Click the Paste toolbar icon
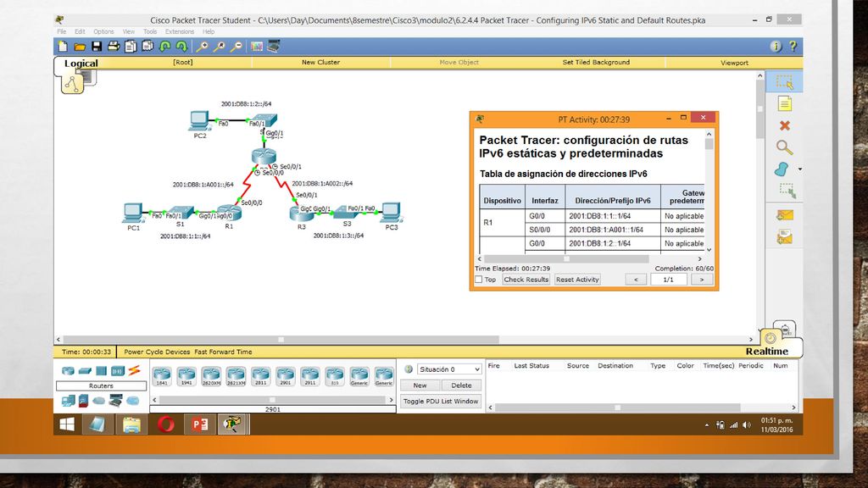The width and height of the screenshot is (868, 488). tap(147, 47)
